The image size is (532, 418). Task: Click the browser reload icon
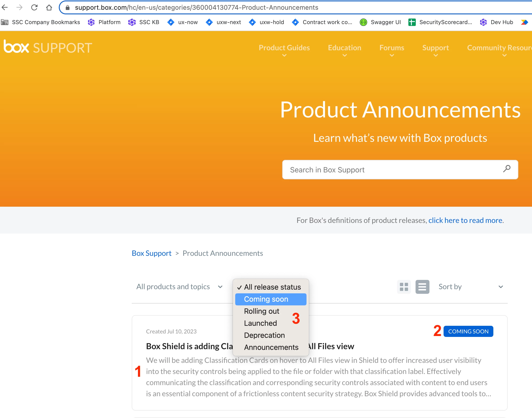pyautogui.click(x=34, y=8)
